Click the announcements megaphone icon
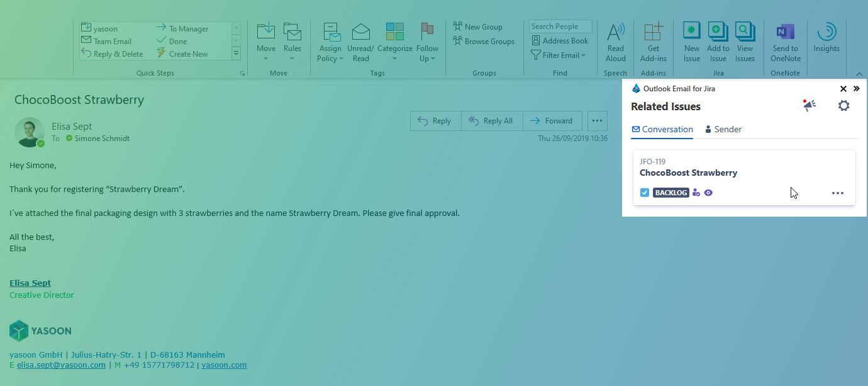This screenshot has width=868, height=386. pyautogui.click(x=810, y=106)
